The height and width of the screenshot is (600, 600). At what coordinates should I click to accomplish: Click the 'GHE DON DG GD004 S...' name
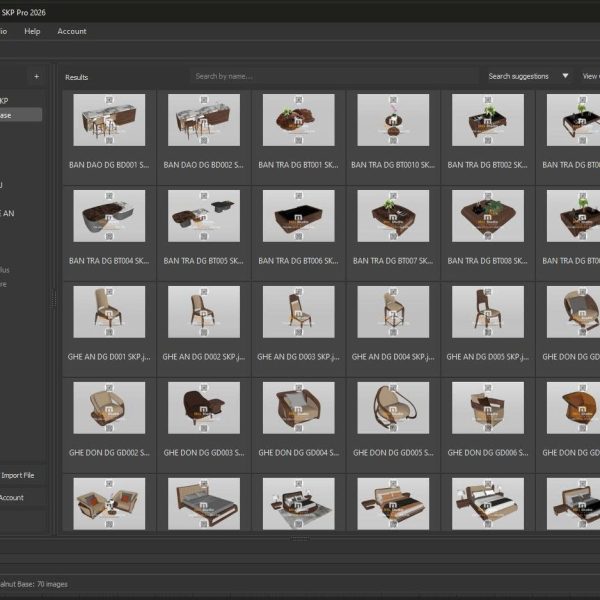298,453
